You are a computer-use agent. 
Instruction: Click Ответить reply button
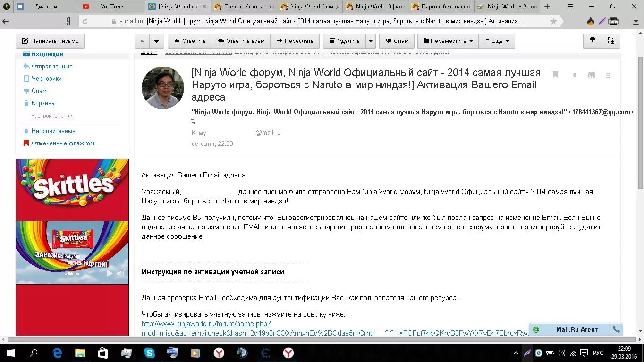coord(190,41)
